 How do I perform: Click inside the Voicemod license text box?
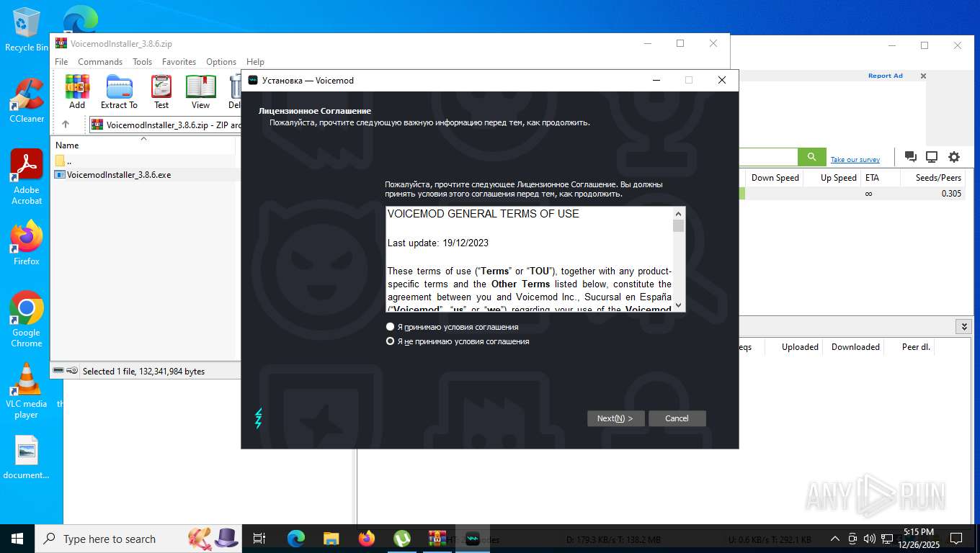(530, 259)
